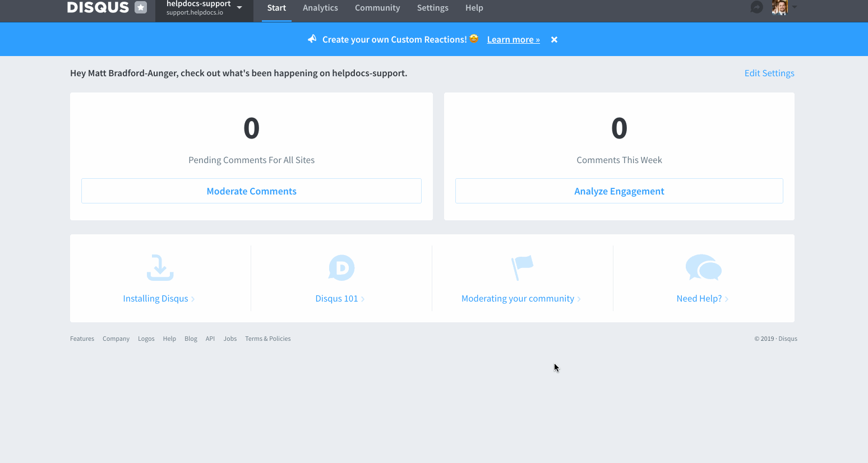Click the Need Help chat bubbles icon
Screen dimensions: 868x463
tap(704, 267)
